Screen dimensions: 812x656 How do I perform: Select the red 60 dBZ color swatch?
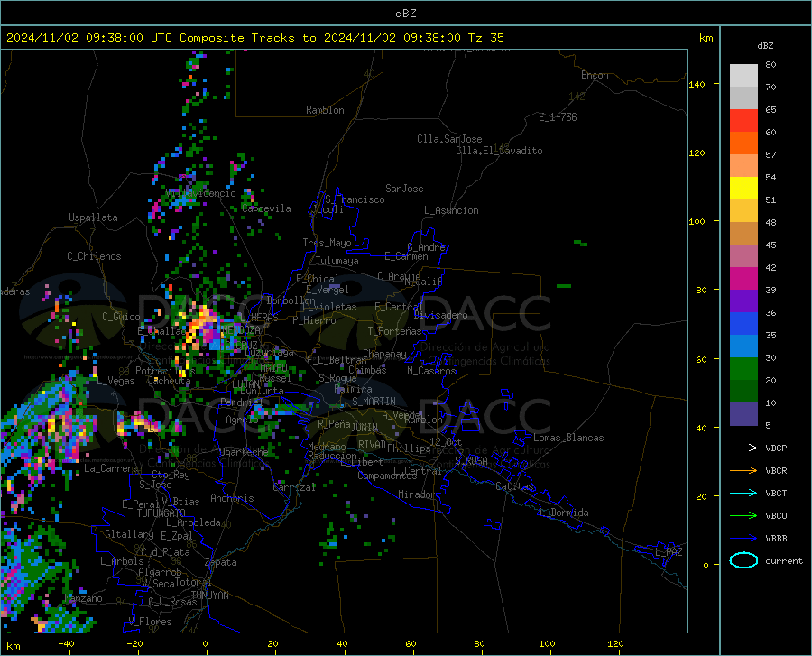pyautogui.click(x=743, y=121)
